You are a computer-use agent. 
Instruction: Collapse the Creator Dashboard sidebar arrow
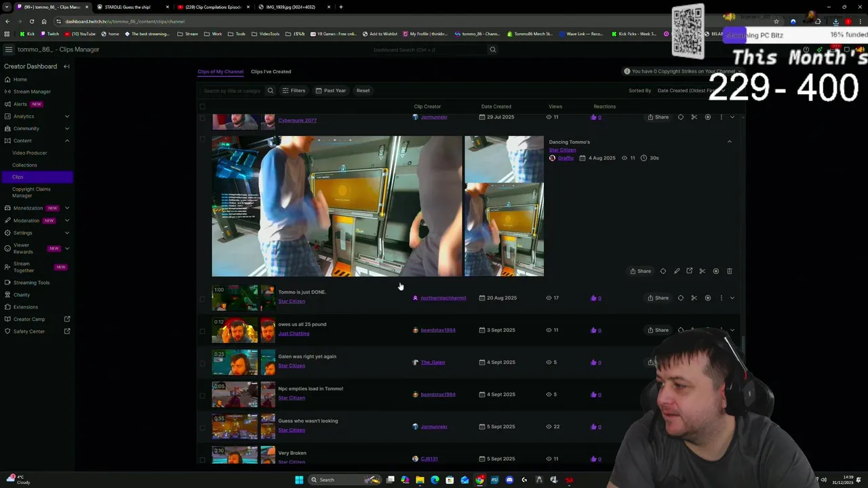tap(66, 66)
